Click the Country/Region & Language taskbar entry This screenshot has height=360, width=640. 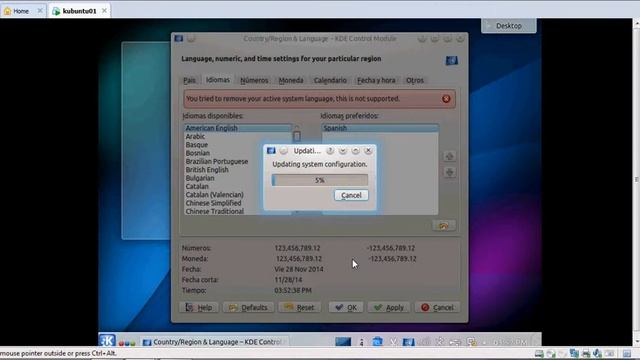coord(215,342)
